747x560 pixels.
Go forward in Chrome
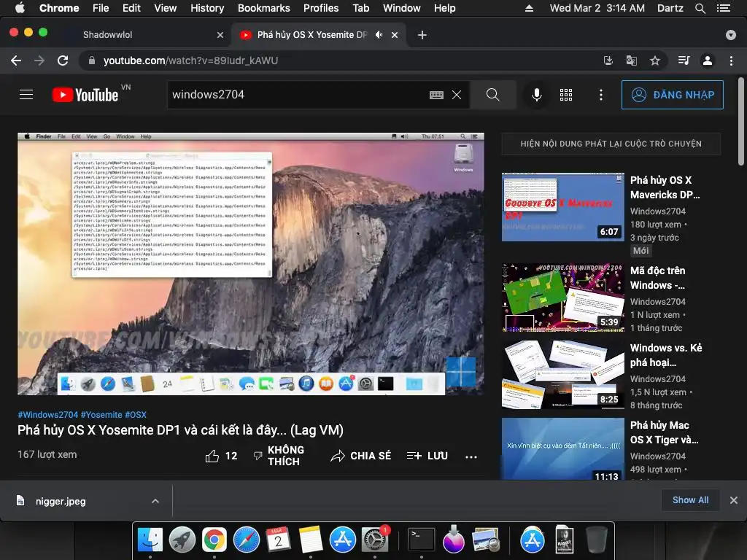(39, 61)
